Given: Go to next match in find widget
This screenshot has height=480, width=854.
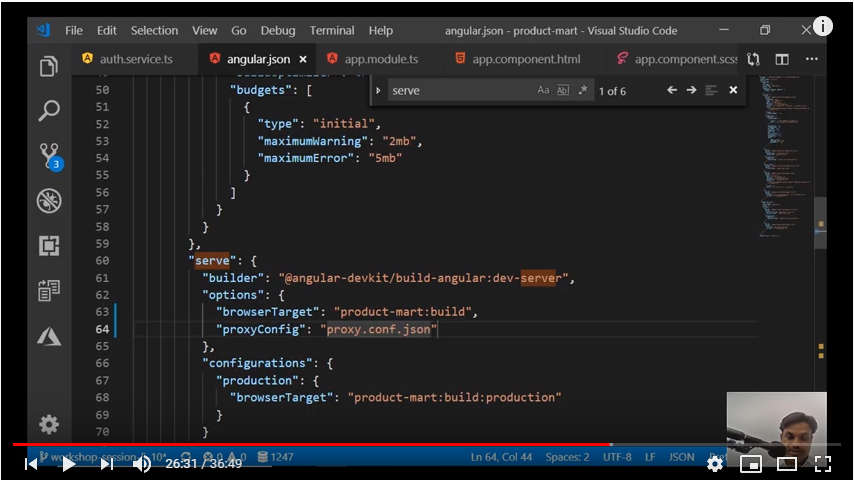Looking at the screenshot, I should (691, 91).
